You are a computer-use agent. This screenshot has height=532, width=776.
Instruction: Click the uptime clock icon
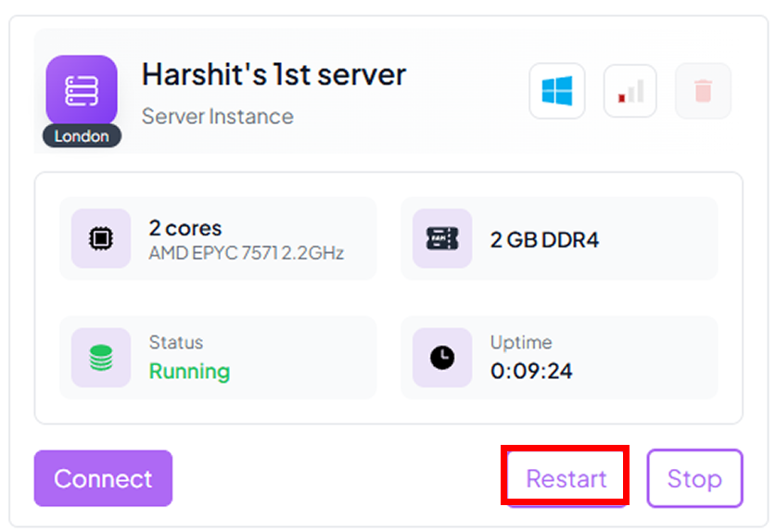[442, 358]
